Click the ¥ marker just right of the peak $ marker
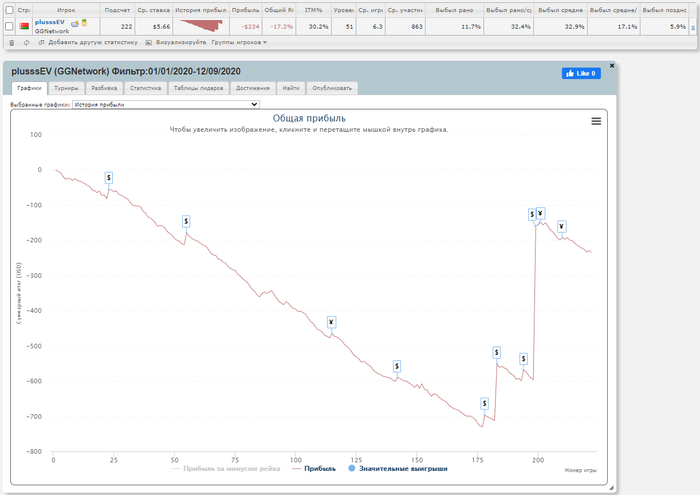This screenshot has height=495, width=700. pyautogui.click(x=541, y=213)
